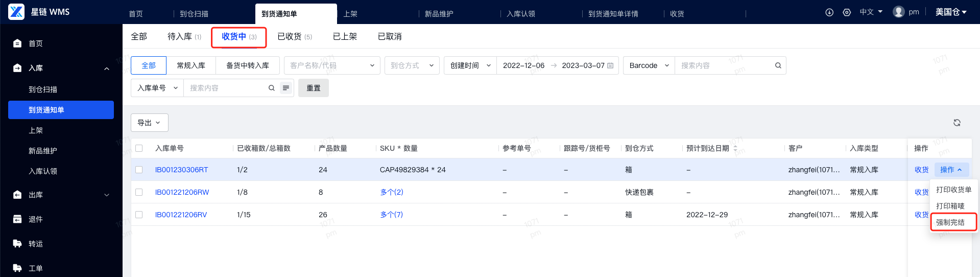
Task: Click the calendar icon in date range
Action: click(x=610, y=65)
